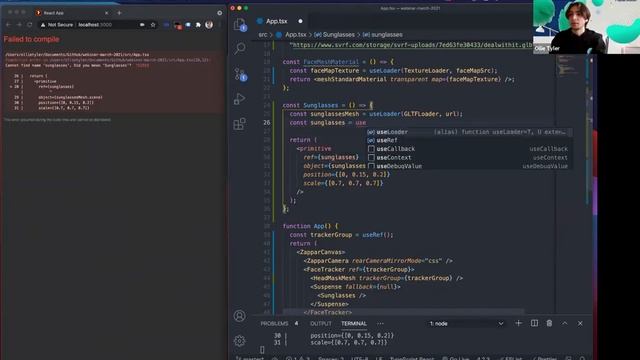Open the browser settings circle icon at top right

pyautogui.click(x=220, y=13)
